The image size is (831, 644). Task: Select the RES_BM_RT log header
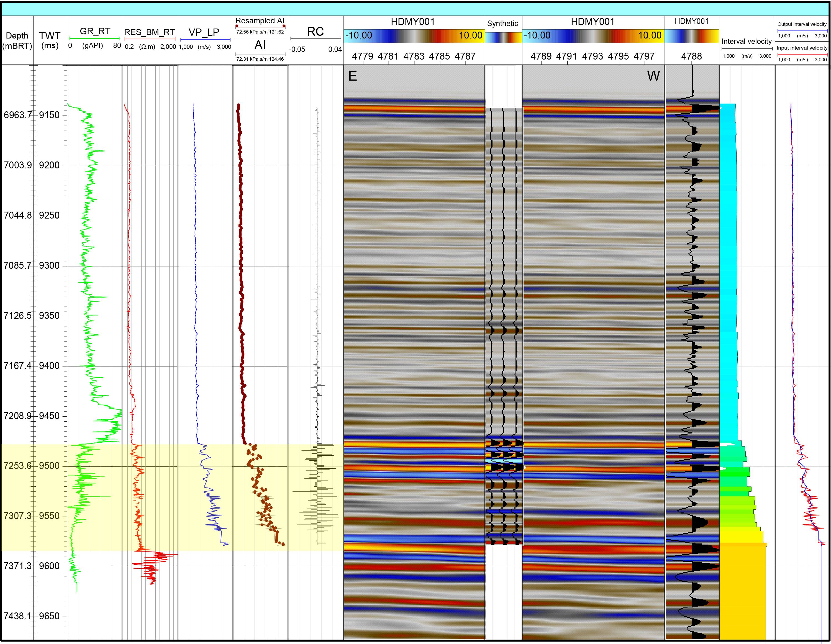(150, 32)
